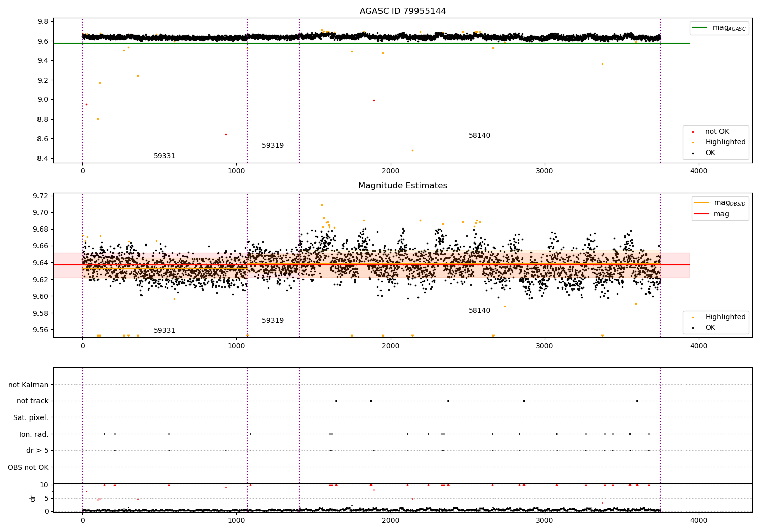Click the 9.72 y-axis tick label
The width and height of the screenshot is (760, 532).
coord(41,196)
